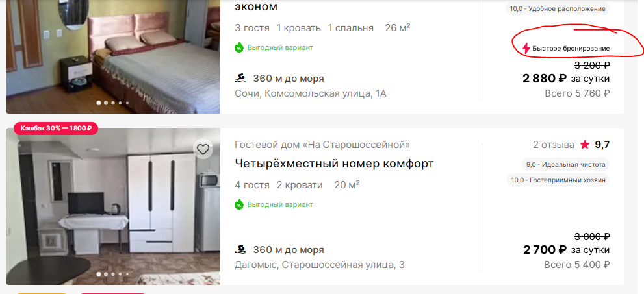Click the lightning Быстрое бронирование icon

526,49
